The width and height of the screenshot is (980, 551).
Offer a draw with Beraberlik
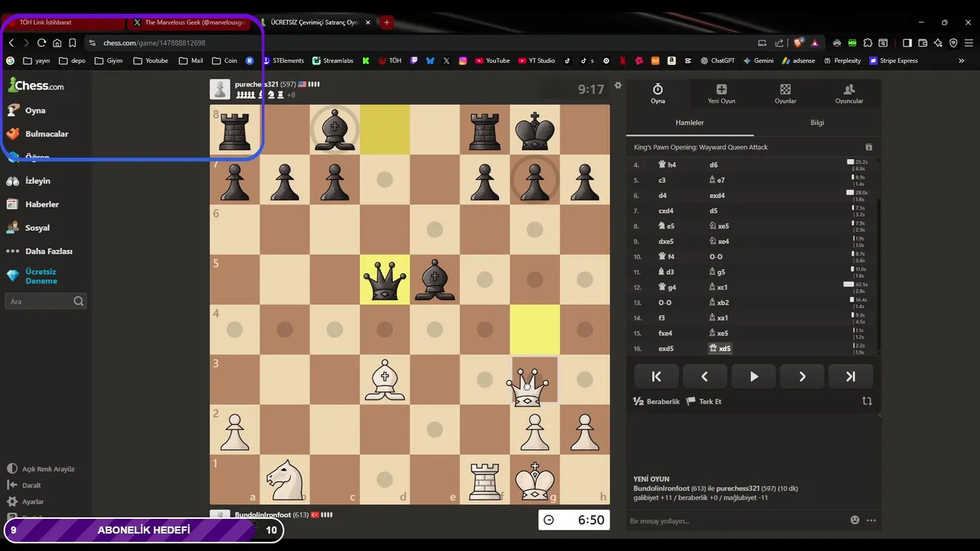[x=657, y=401]
